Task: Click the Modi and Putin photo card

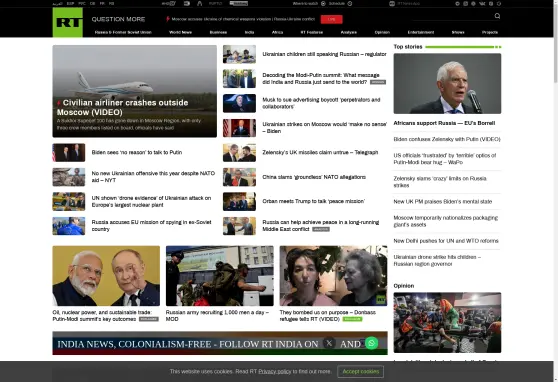Action: coord(106,276)
